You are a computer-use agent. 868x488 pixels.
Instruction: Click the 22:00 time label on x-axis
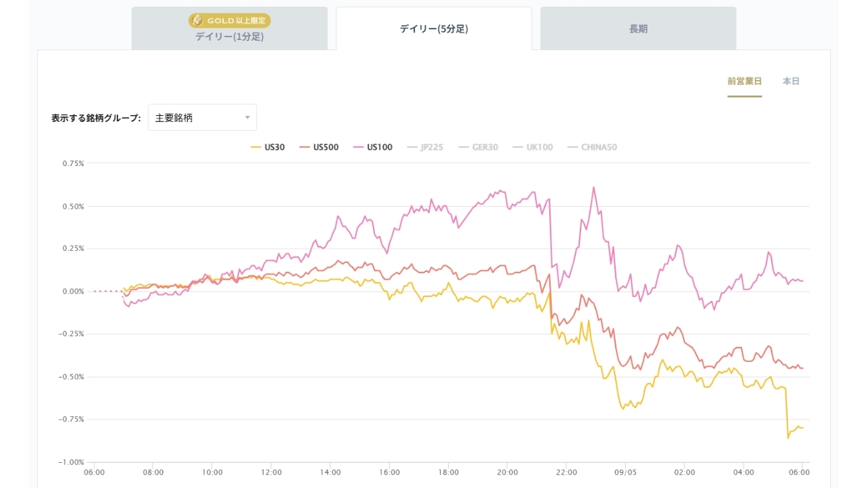click(566, 472)
